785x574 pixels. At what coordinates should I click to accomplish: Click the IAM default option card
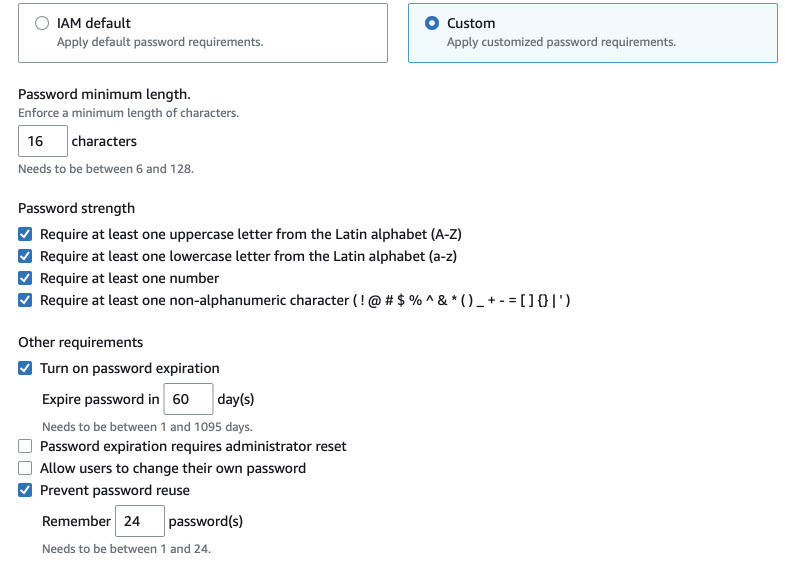pos(203,33)
